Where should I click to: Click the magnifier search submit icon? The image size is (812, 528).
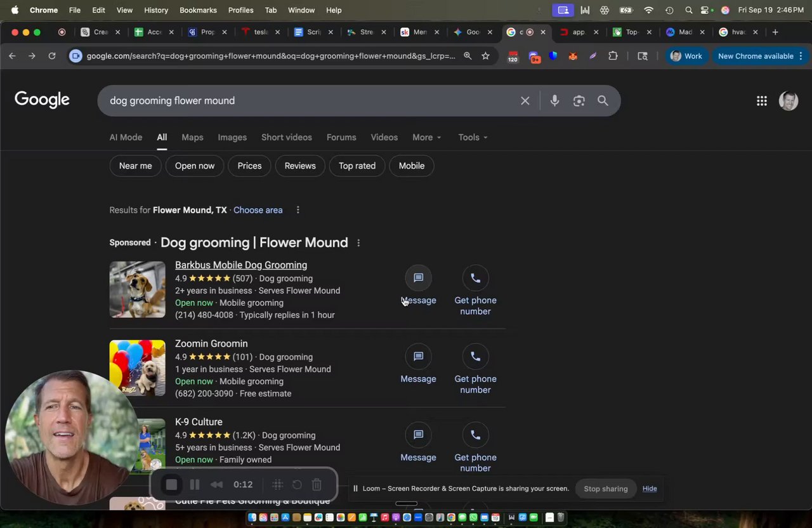click(603, 100)
